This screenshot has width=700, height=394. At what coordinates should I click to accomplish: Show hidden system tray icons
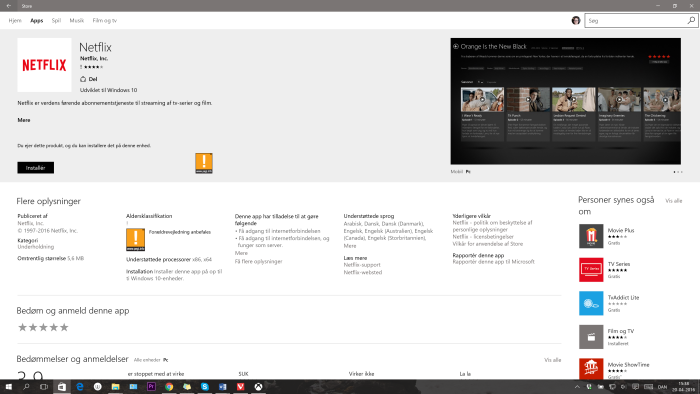(x=577, y=387)
